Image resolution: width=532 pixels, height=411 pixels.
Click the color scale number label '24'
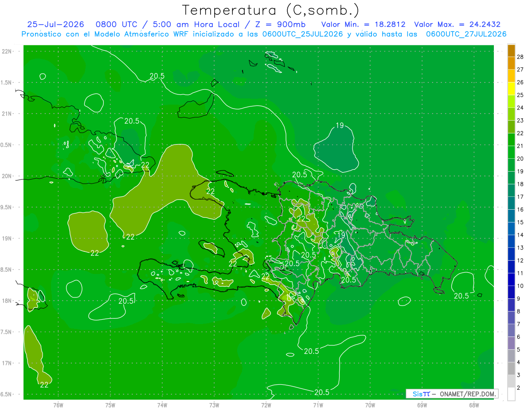click(x=520, y=108)
